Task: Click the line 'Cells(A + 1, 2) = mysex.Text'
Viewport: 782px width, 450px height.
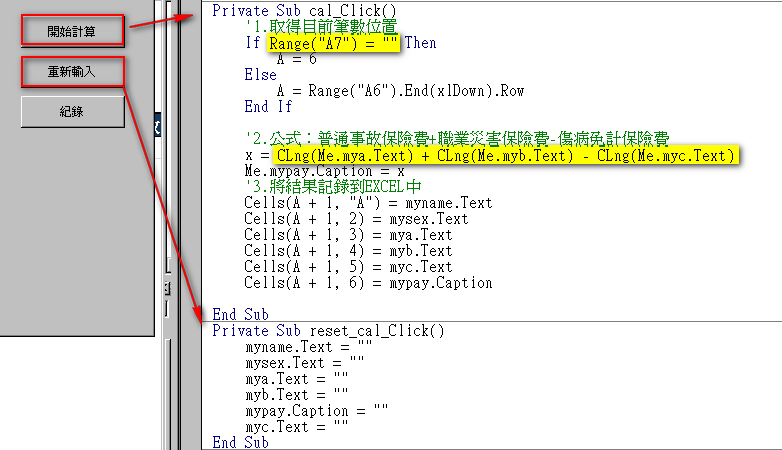Action: (356, 219)
